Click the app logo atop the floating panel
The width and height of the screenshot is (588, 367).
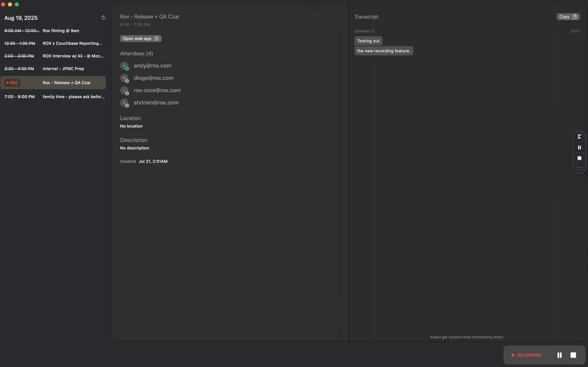tap(579, 137)
